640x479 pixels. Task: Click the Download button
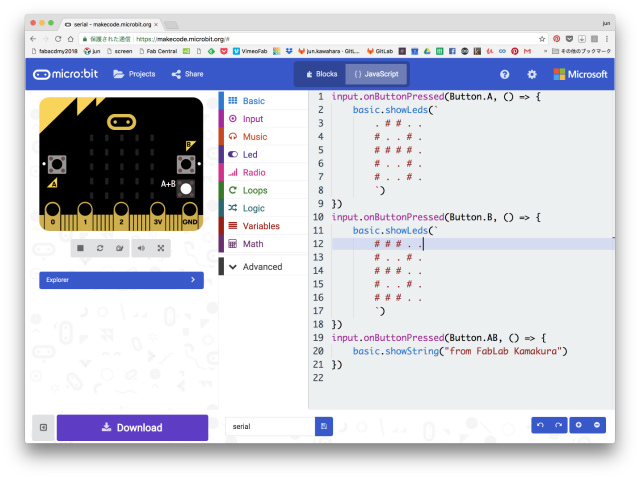(132, 428)
